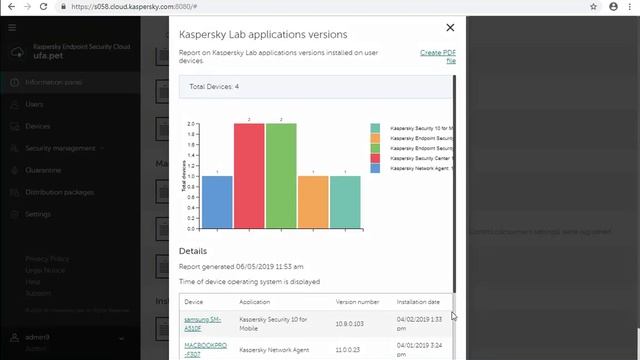The image size is (640, 360).
Task: Click the browser forward arrow
Action: tap(27, 7)
